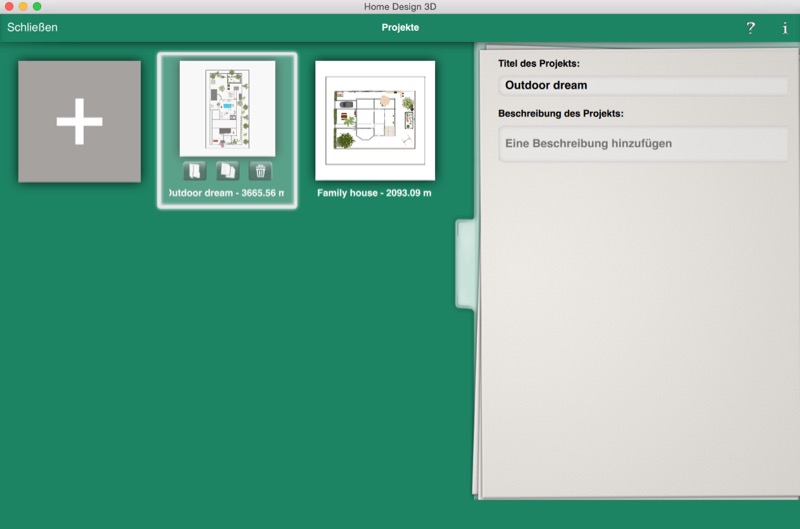Click the 'Beschreibung des Projekts' label
This screenshot has height=529, width=800.
coord(560,114)
